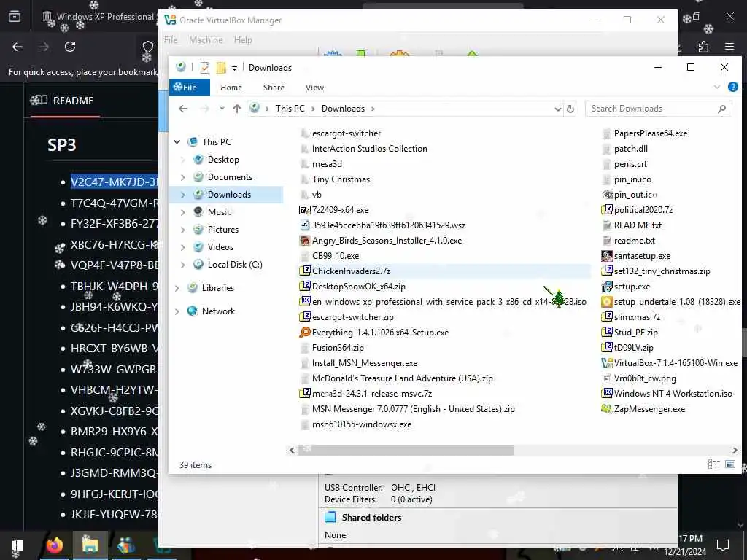Select the Windows NT 4 Workstation.iso icon
This screenshot has height=560, width=747.
(x=606, y=394)
